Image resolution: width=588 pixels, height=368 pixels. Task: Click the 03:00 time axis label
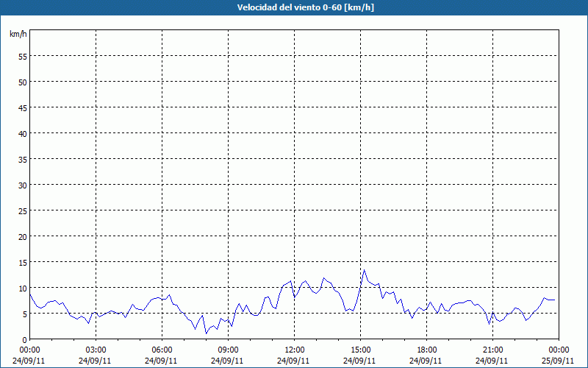(96, 350)
